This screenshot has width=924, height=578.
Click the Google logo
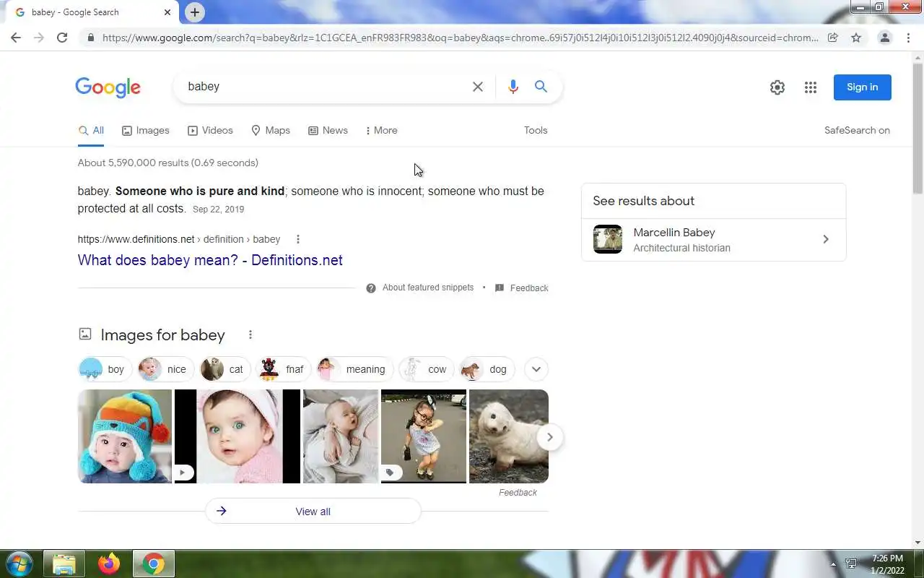(x=108, y=87)
